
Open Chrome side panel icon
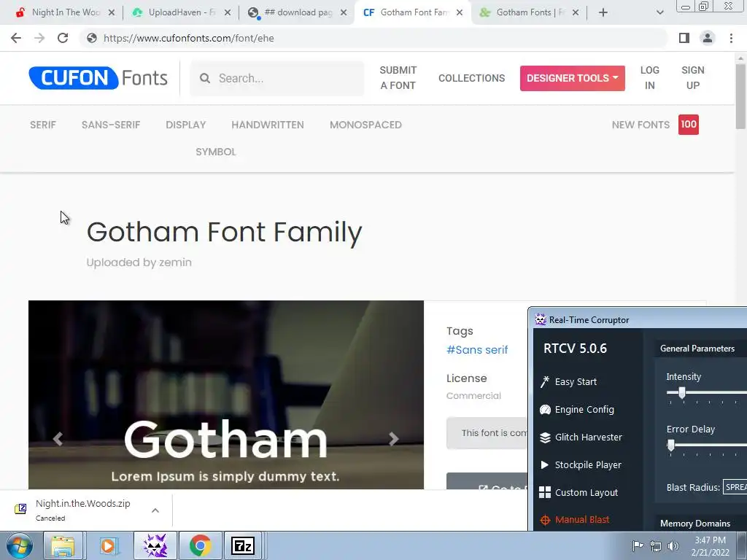[684, 38]
